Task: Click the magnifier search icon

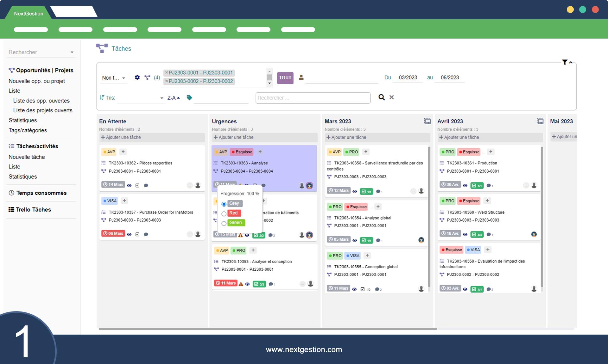Action: click(382, 97)
